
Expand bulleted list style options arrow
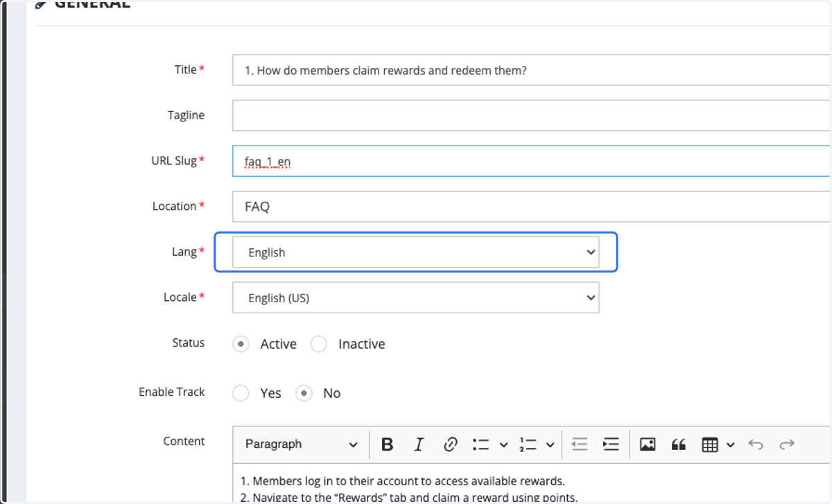[503, 445]
